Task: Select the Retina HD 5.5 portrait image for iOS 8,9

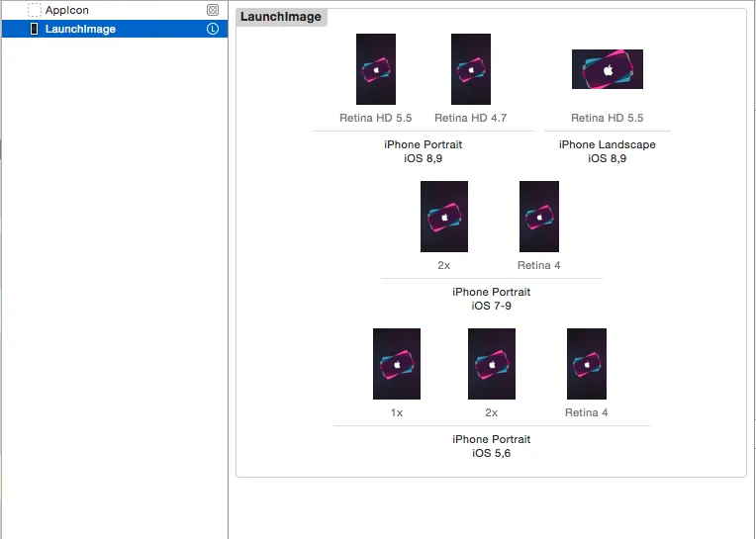Action: [x=376, y=69]
